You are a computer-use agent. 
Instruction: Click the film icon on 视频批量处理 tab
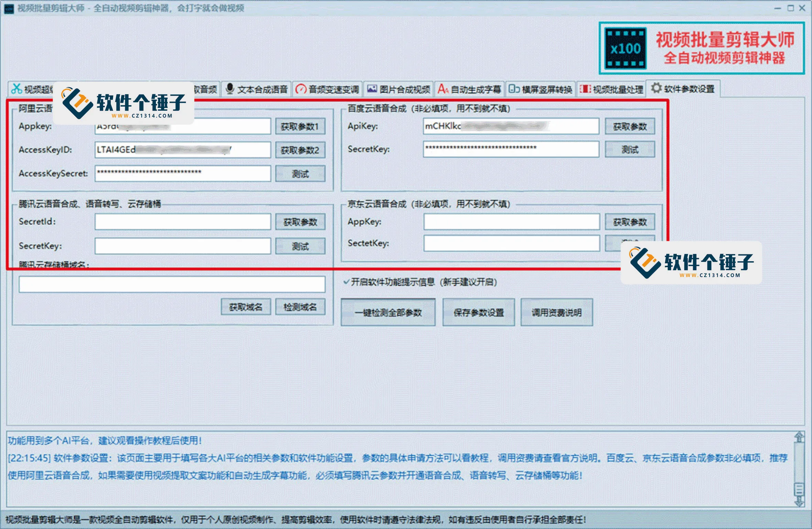585,89
